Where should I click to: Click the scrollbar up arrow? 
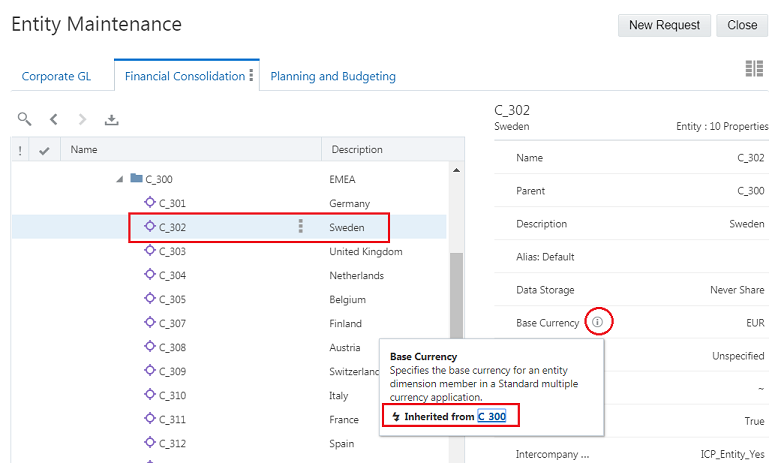[x=456, y=170]
